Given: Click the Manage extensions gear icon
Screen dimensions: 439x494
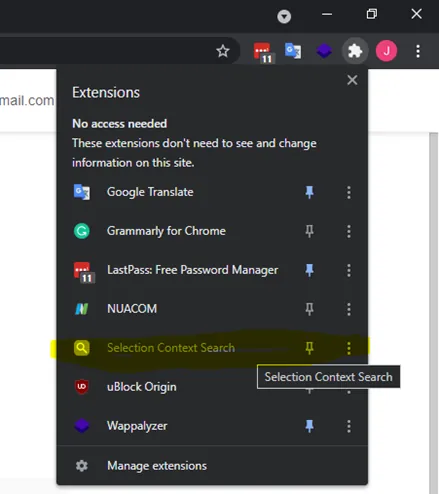Looking at the screenshot, I should [x=82, y=466].
